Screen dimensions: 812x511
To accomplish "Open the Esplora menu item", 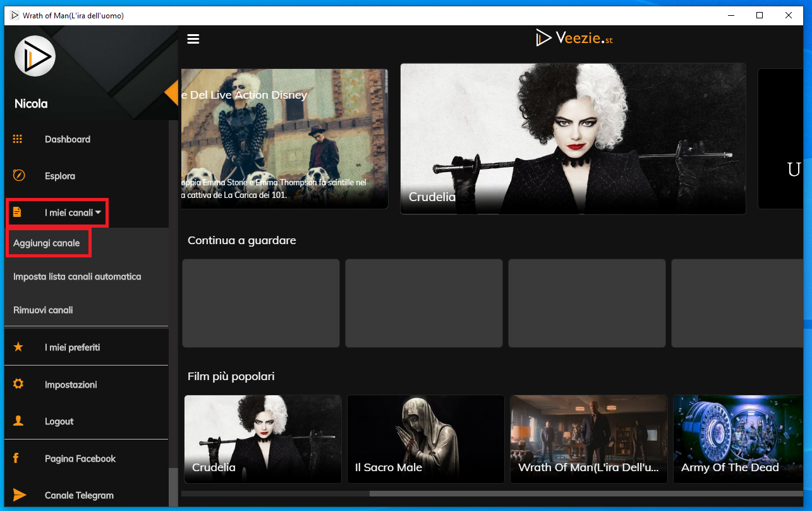I will click(60, 176).
